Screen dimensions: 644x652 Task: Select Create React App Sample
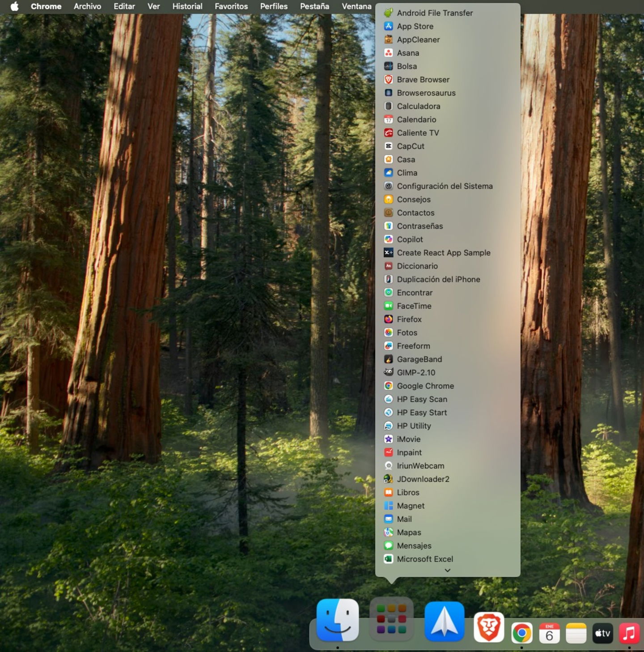coord(448,253)
